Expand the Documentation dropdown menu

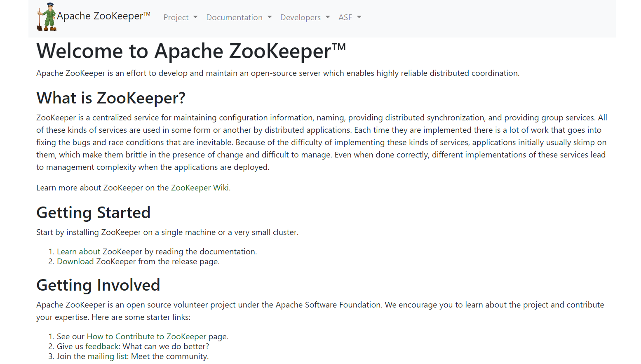pyautogui.click(x=239, y=17)
